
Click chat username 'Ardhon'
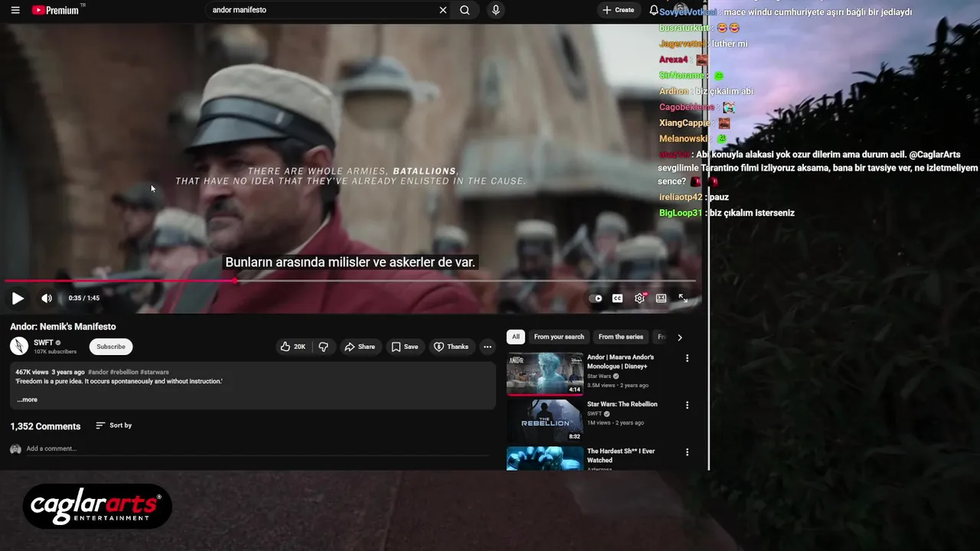(674, 91)
